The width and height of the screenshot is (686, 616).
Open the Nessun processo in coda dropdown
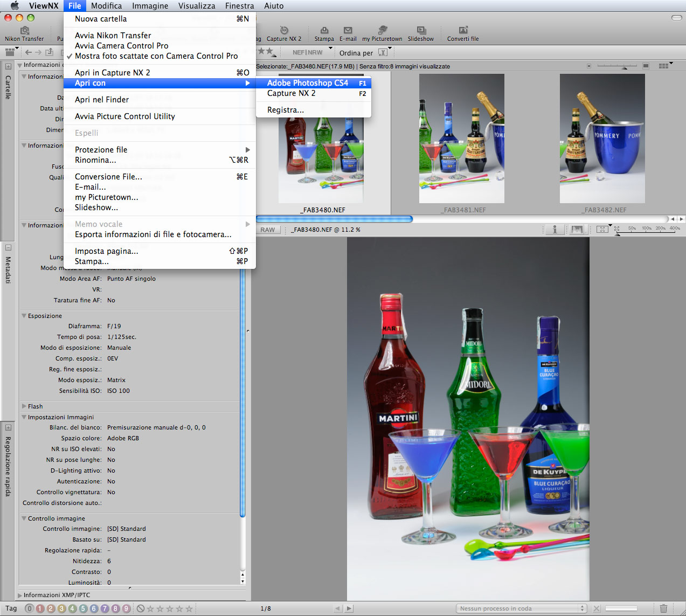[522, 608]
